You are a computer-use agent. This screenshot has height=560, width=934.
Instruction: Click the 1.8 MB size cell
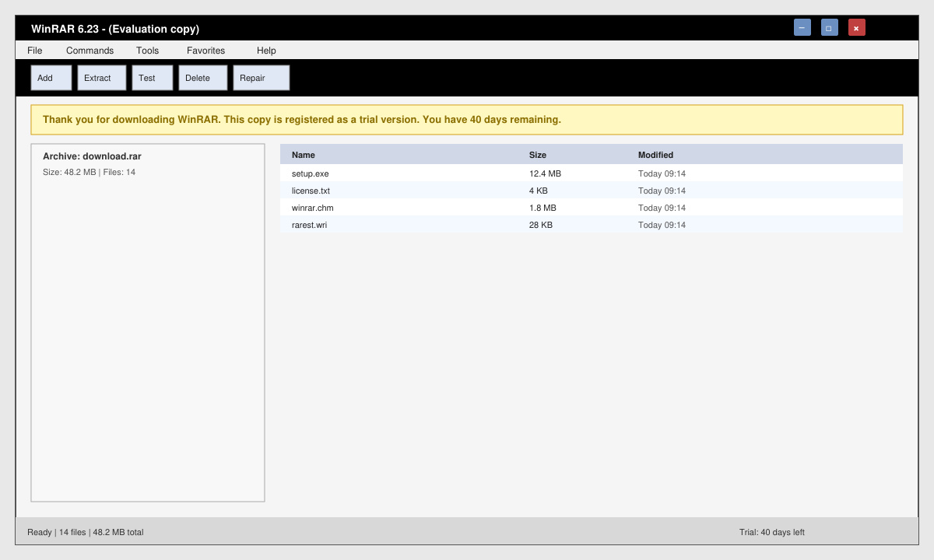coord(542,208)
